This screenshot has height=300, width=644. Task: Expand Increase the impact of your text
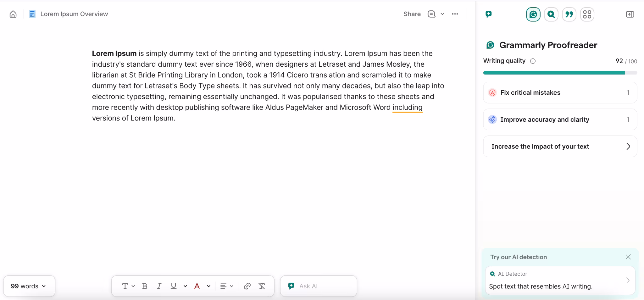[560, 147]
